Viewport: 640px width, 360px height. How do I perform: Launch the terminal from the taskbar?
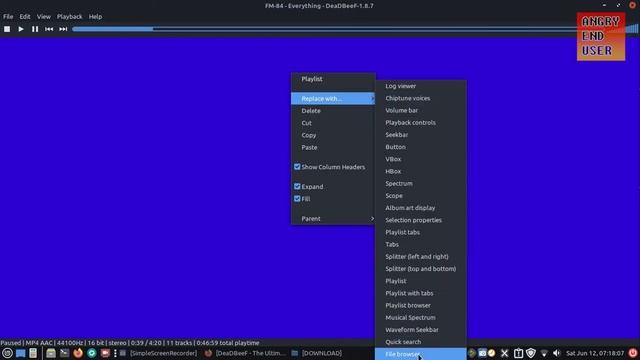[x=64, y=353]
